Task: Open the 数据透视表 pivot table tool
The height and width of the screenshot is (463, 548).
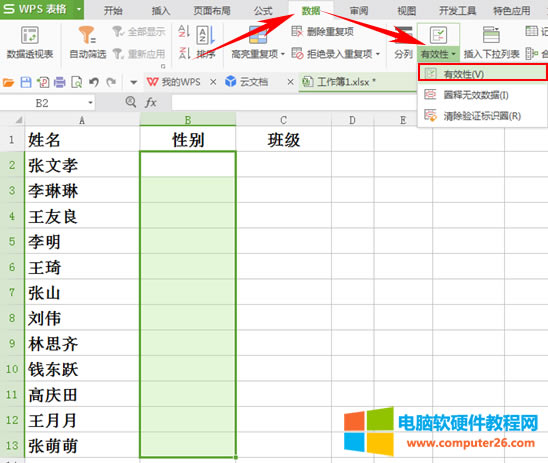Action: coord(30,42)
